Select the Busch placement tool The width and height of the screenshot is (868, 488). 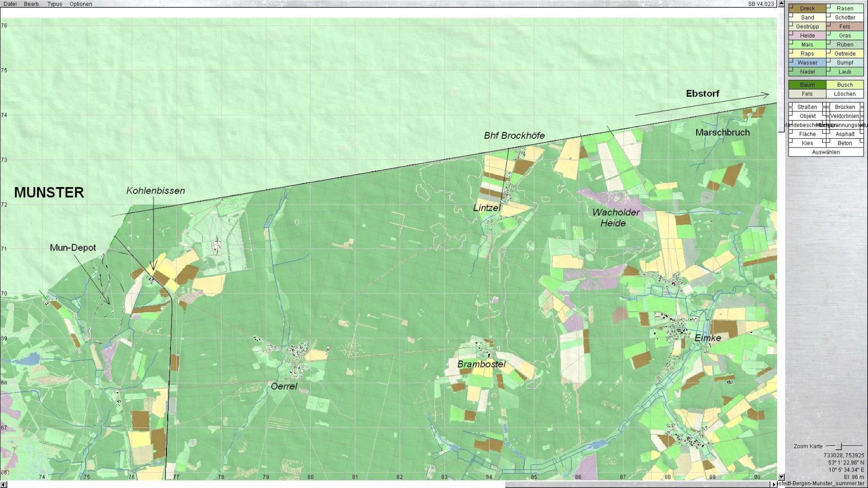[x=845, y=85]
